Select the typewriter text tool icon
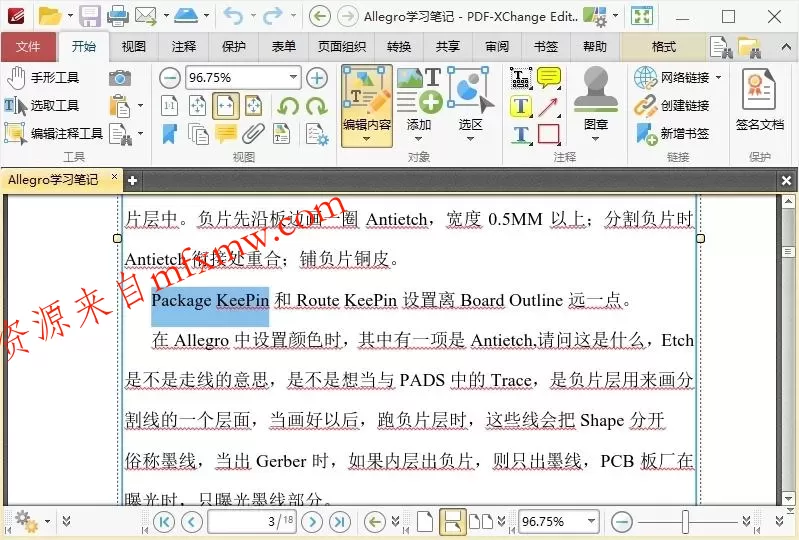799x540 pixels. pos(521,78)
